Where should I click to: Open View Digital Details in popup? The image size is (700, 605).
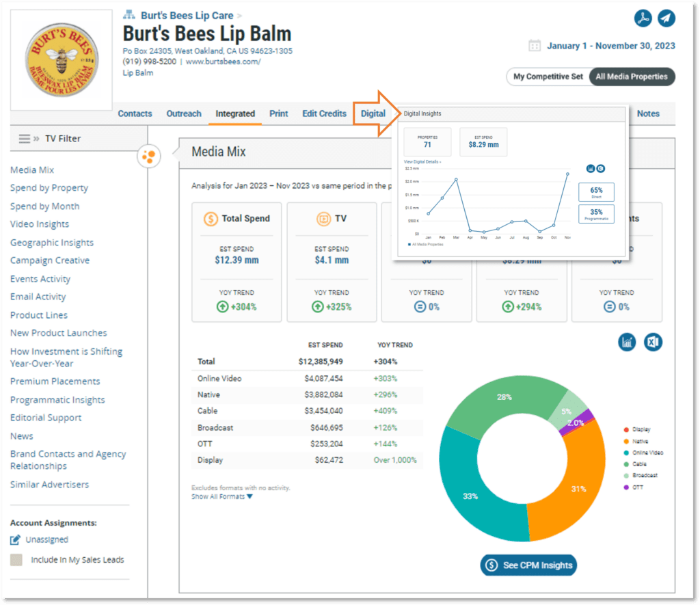click(422, 161)
